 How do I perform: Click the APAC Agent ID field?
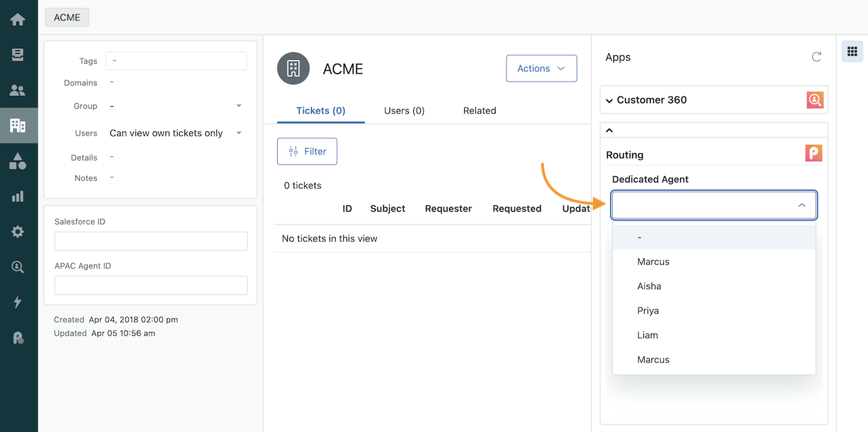coord(151,285)
